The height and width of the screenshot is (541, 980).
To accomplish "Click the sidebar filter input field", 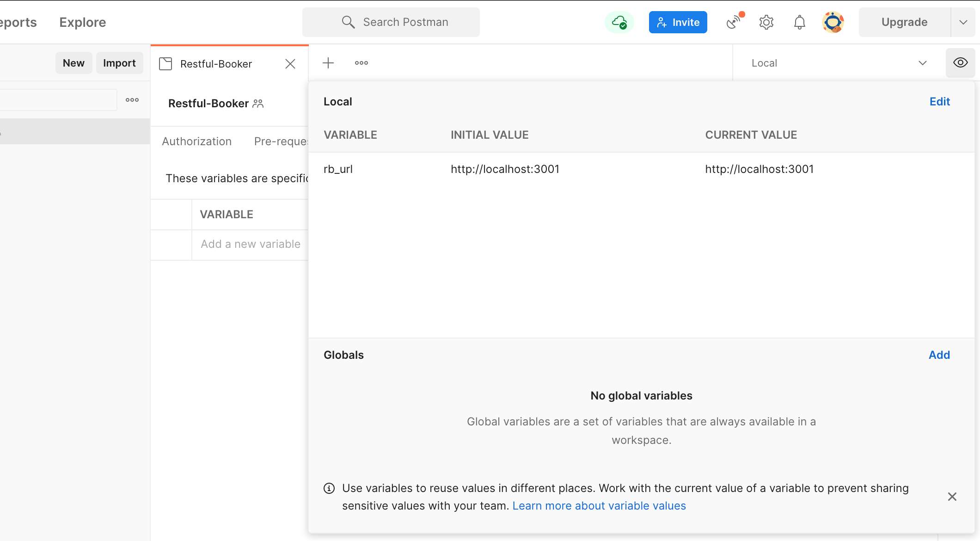I will point(58,100).
